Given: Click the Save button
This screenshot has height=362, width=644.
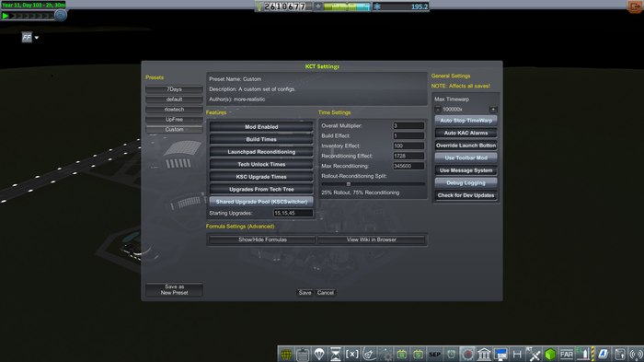Looking at the screenshot, I should [305, 293].
